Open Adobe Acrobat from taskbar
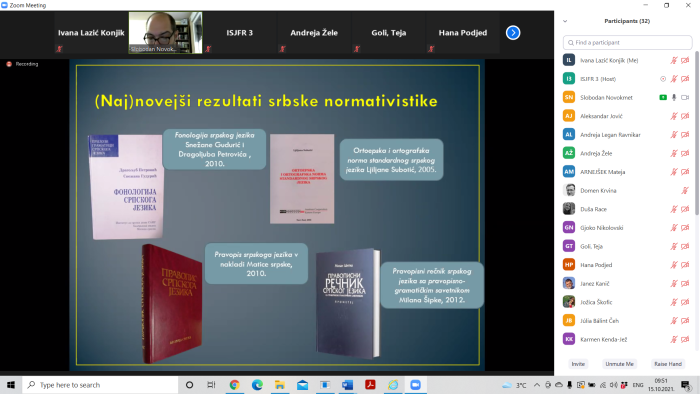The height and width of the screenshot is (394, 700). [370, 385]
